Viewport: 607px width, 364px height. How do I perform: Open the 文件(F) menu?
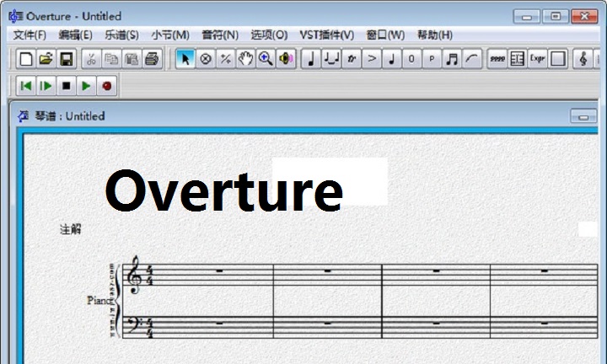[x=30, y=35]
